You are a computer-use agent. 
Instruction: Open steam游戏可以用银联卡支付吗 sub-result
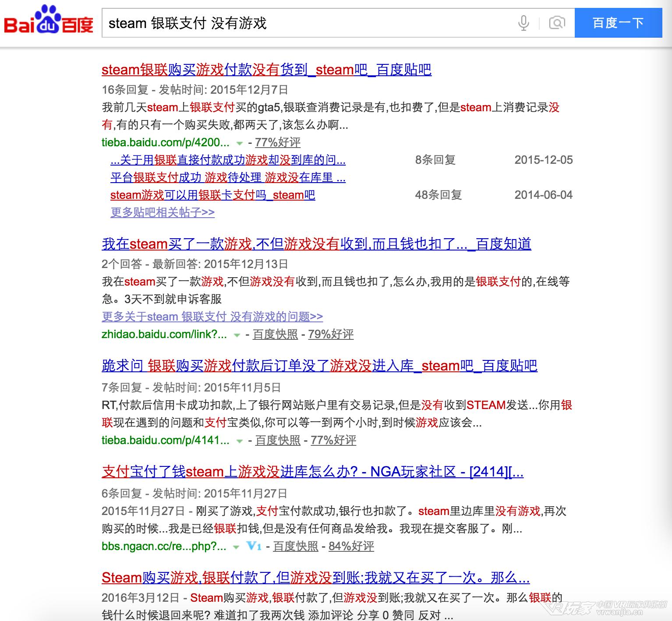coord(212,195)
